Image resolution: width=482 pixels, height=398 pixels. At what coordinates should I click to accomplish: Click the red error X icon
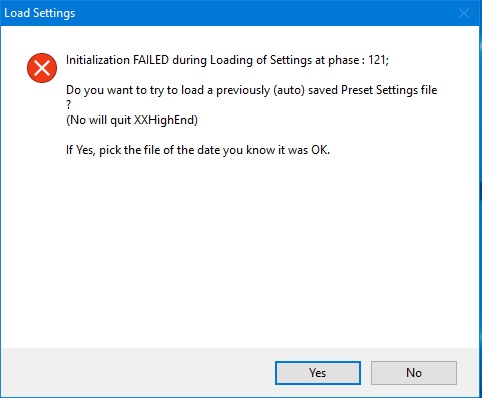point(42,68)
